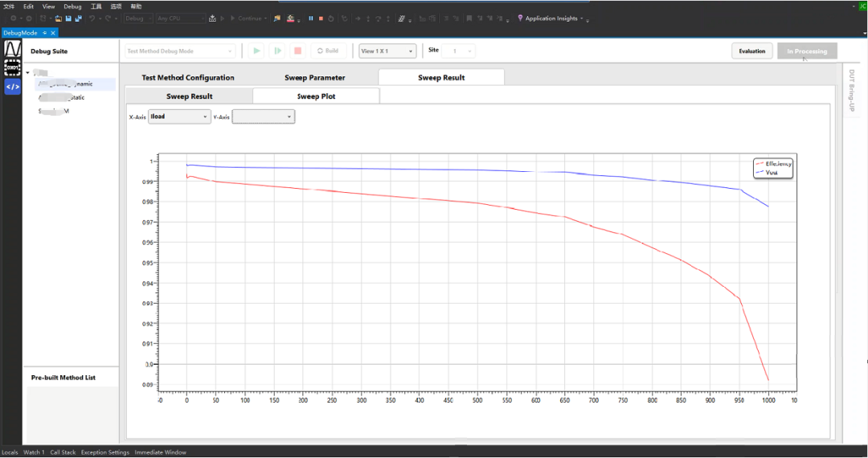The image size is (868, 458).
Task: Click the Evaluation button
Action: pos(751,51)
